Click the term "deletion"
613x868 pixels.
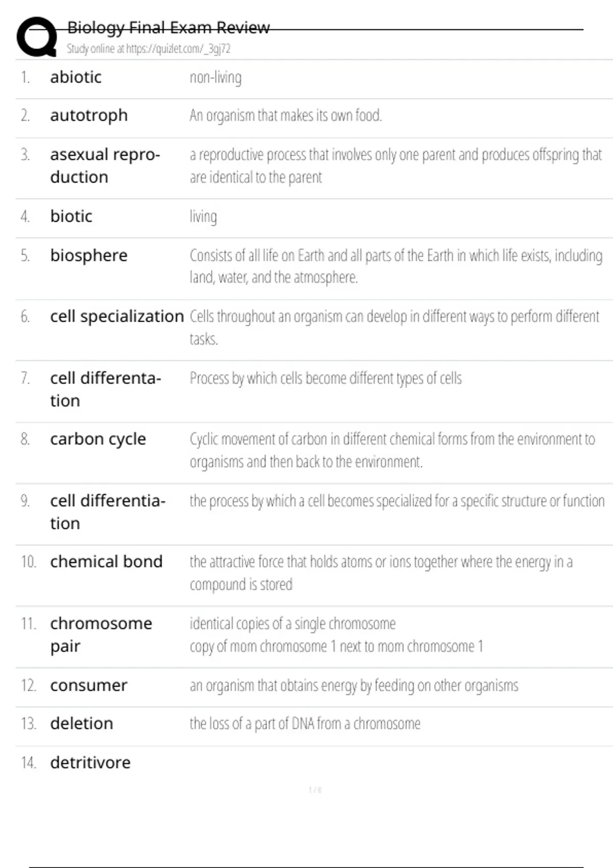82,724
